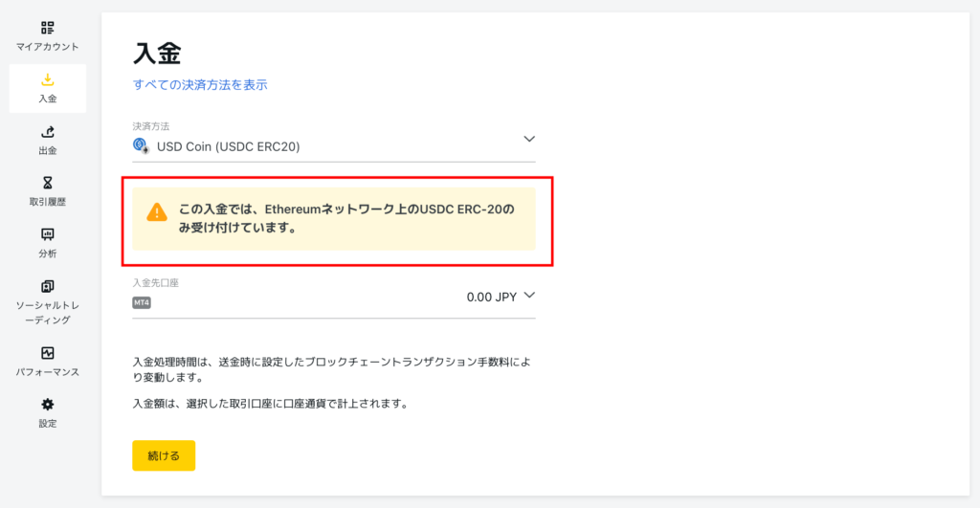Select the パフォーマンス menu label
The width and height of the screenshot is (980, 508).
(x=48, y=372)
